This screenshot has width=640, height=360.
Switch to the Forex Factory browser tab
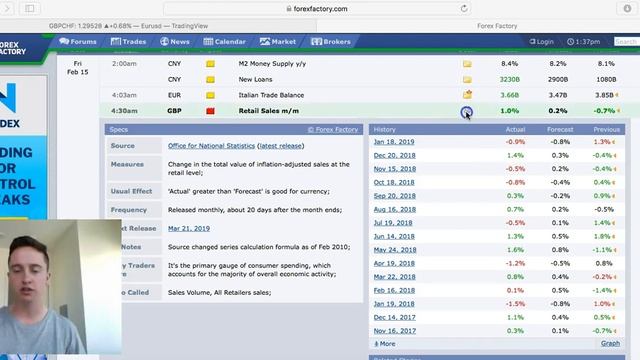pos(478,26)
